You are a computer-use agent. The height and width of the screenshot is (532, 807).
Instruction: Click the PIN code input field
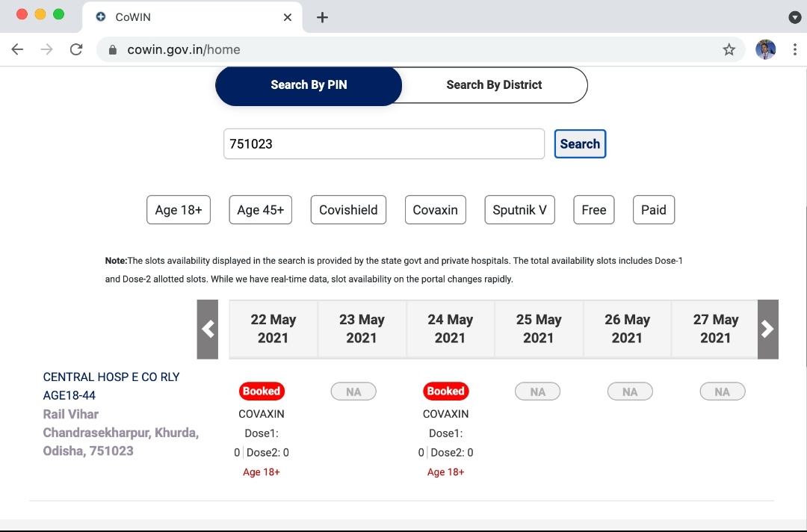[x=383, y=144]
